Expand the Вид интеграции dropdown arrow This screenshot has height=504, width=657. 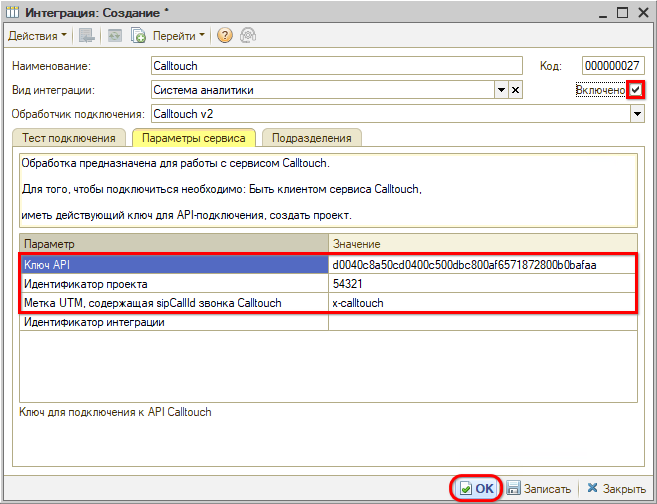[x=501, y=90]
